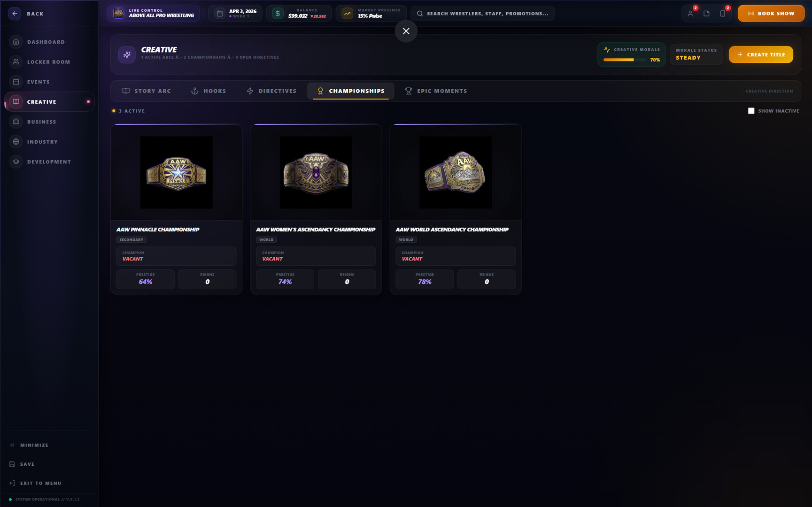Open the Business briefcase icon
This screenshot has height=507, width=812.
coord(16,122)
